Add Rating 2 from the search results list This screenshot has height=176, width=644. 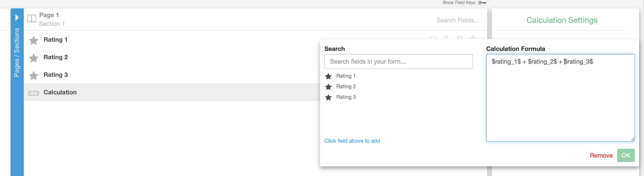[x=346, y=86]
